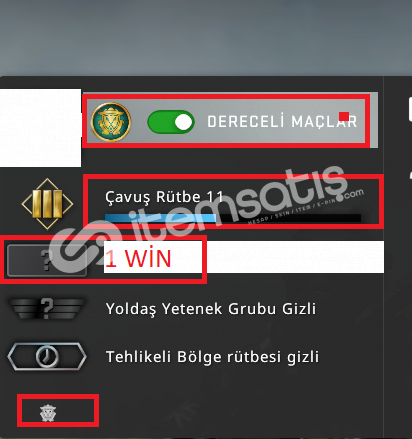Toggle the green Dereceli Maçlar switch off
Screen dimensions: 412x439
coord(171,122)
